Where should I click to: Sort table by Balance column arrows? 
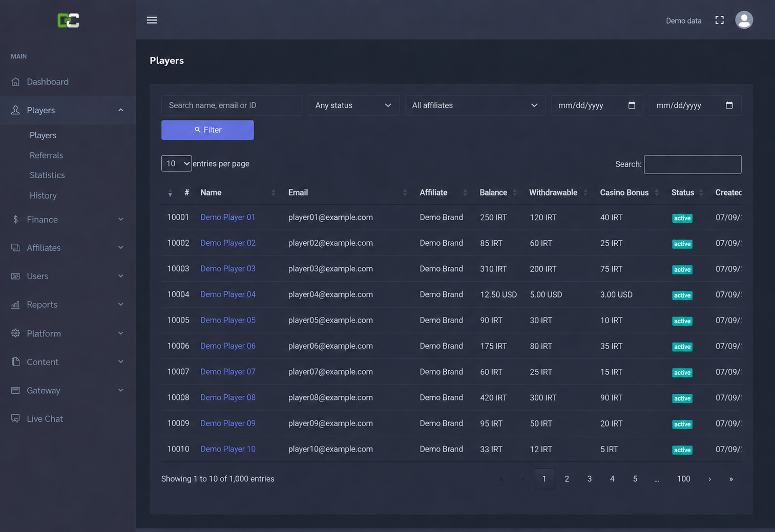[515, 193]
